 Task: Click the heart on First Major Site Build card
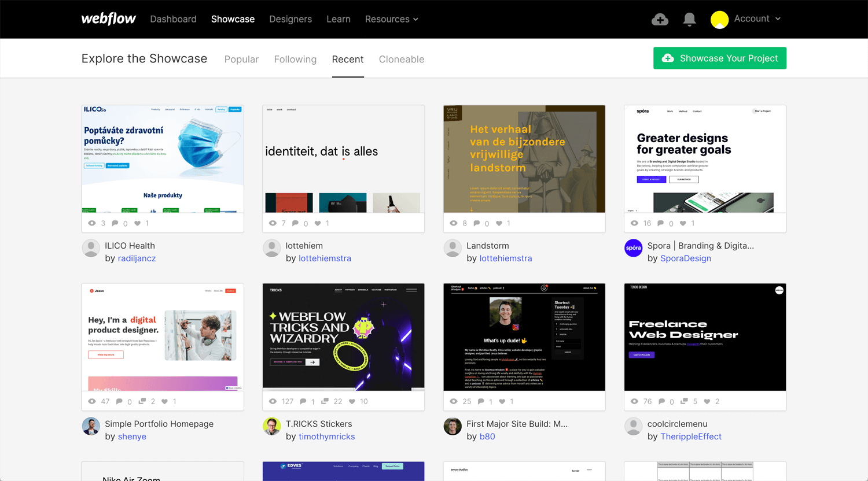[502, 401]
